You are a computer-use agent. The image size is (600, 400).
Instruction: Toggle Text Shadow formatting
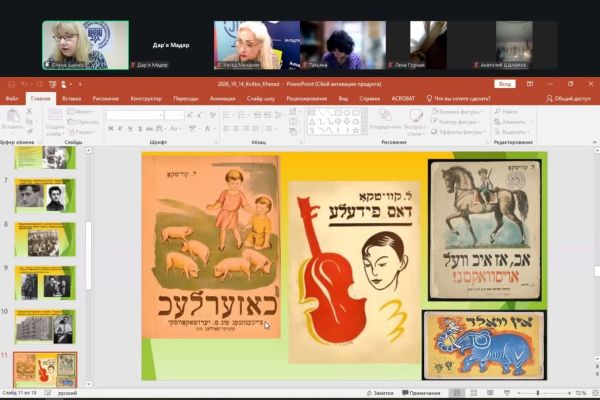(x=140, y=129)
